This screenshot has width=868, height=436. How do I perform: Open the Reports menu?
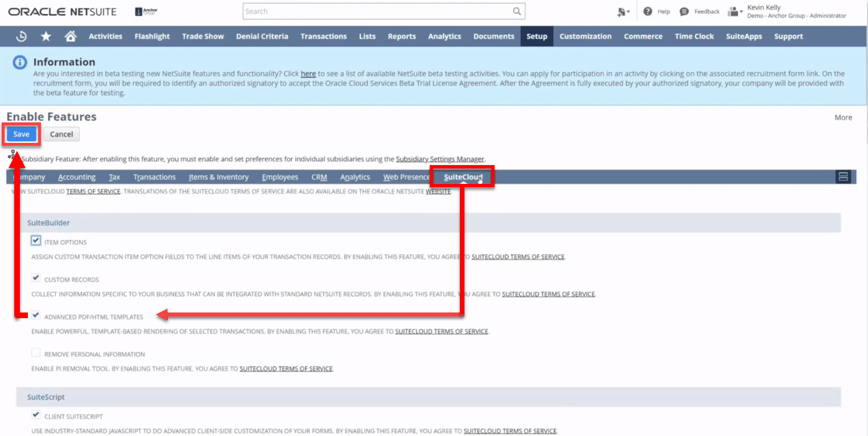tap(402, 36)
